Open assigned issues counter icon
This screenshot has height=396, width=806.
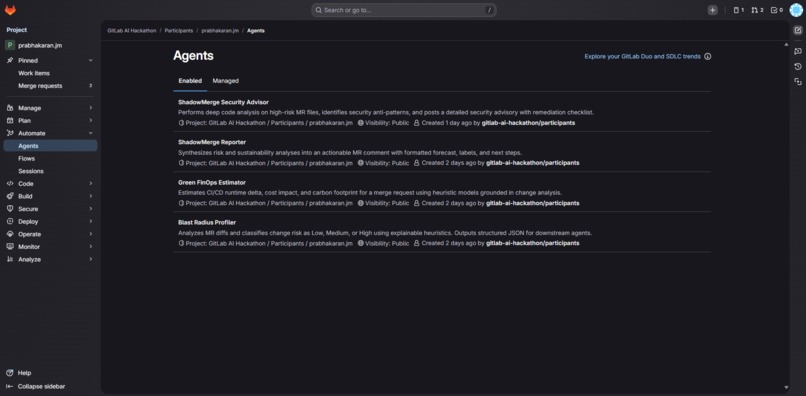click(x=738, y=10)
